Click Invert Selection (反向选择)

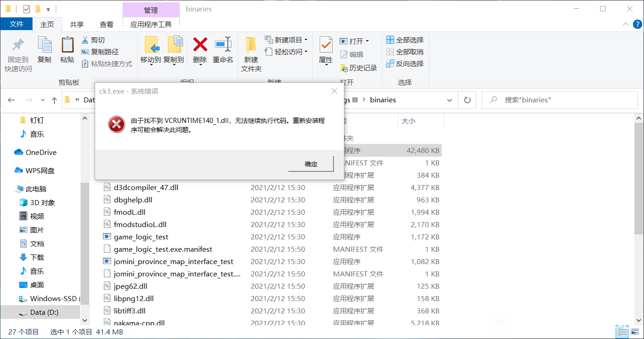405,64
